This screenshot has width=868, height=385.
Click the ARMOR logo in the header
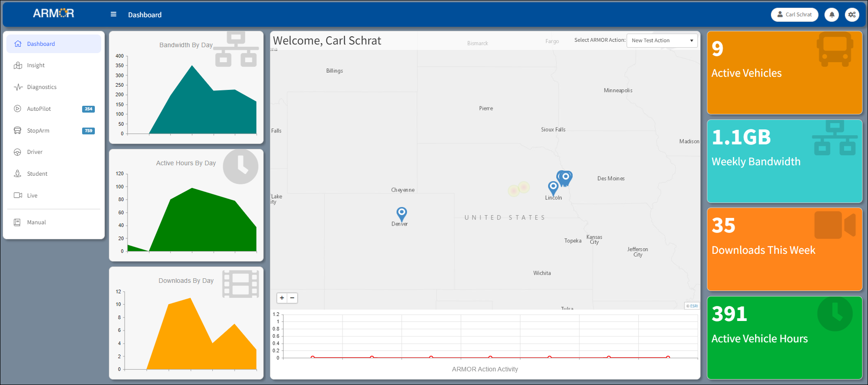point(54,13)
